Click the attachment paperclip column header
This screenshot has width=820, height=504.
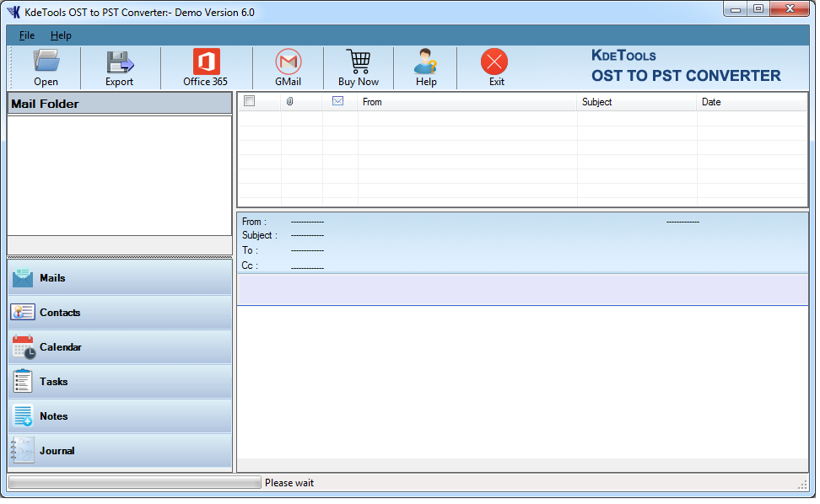point(290,102)
